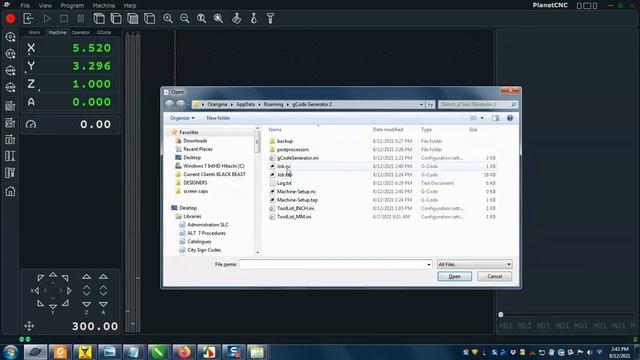Image resolution: width=640 pixels, height=360 pixels.
Task: Click the Open button in dialog
Action: click(454, 276)
